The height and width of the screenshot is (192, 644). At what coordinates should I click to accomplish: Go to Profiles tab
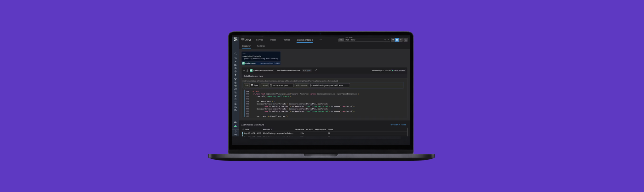tap(286, 40)
